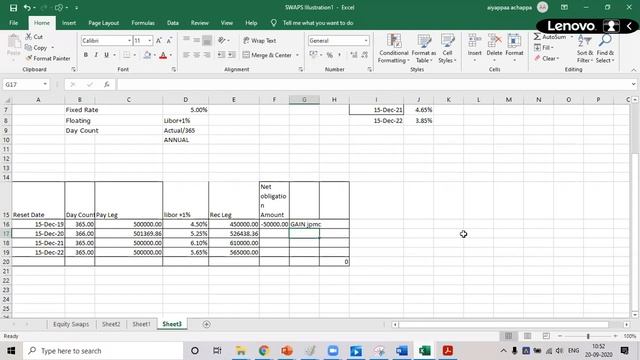Open the Name Box dropdown arrow
Screen dimensions: 640x360
[45, 84]
